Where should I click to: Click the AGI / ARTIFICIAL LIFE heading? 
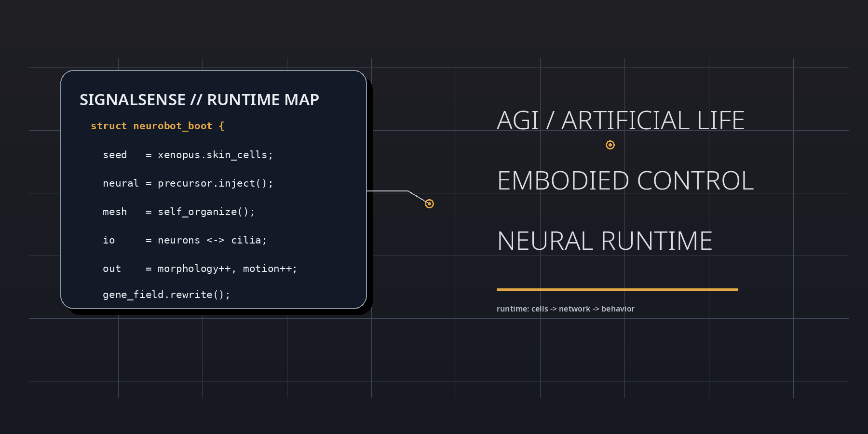point(621,121)
